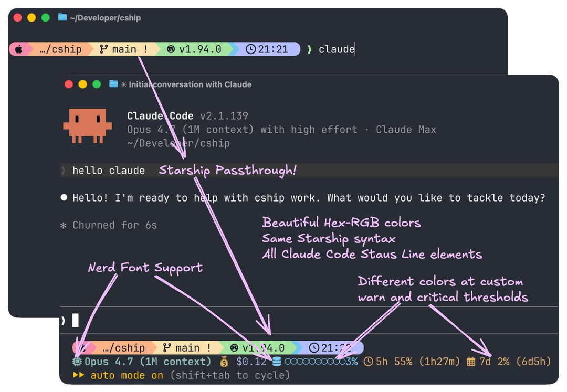Click '~/Developer/cship' path under Claude Code header

178,143
